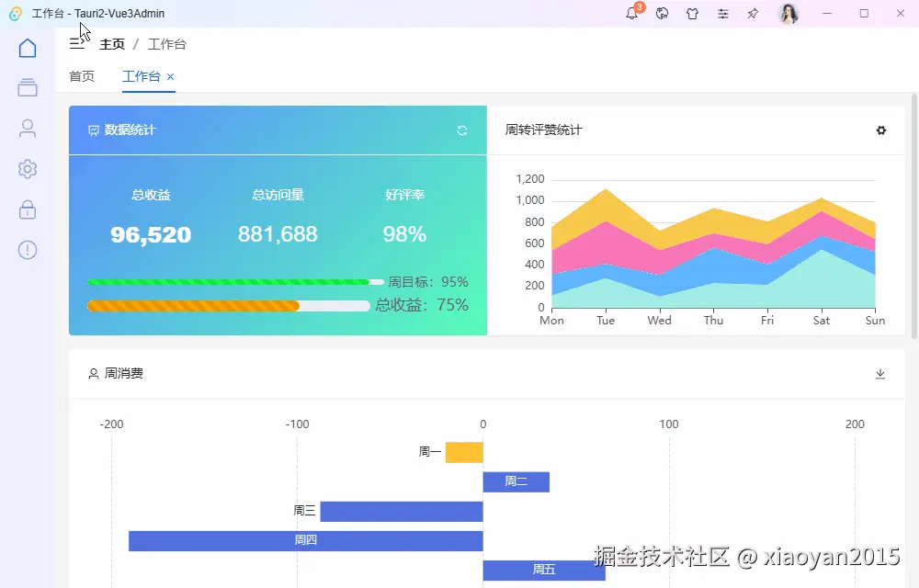Open the gear icon on 周转评赞统计 panel
Screen dimensions: 919x588
point(881,130)
